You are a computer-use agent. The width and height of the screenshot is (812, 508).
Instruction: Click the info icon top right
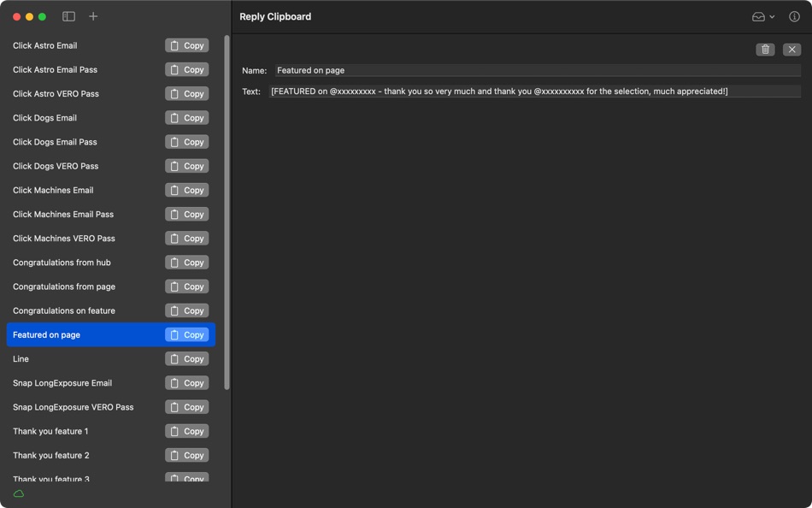tap(796, 15)
